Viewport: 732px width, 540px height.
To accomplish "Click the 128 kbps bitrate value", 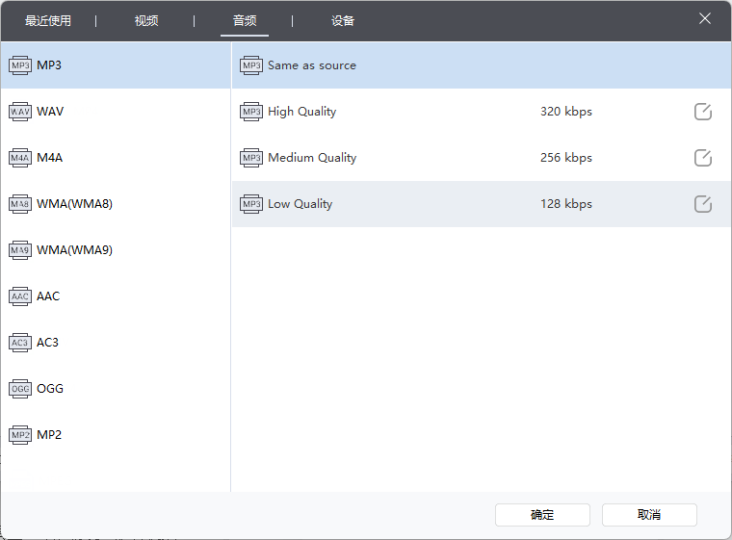I will [566, 204].
